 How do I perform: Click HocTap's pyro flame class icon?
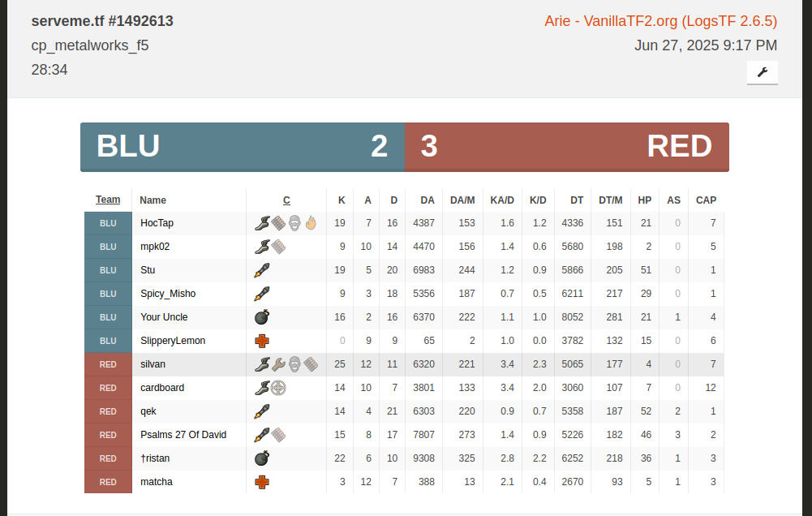[x=311, y=223]
